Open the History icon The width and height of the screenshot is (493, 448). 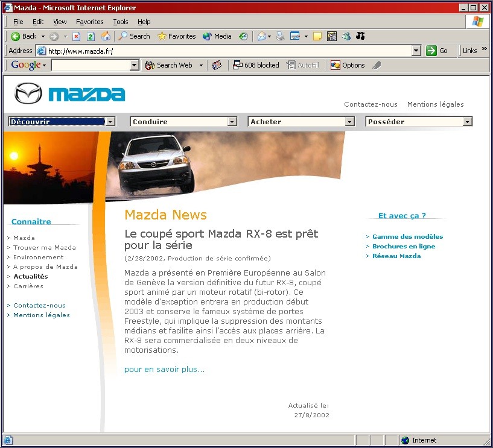(x=243, y=36)
